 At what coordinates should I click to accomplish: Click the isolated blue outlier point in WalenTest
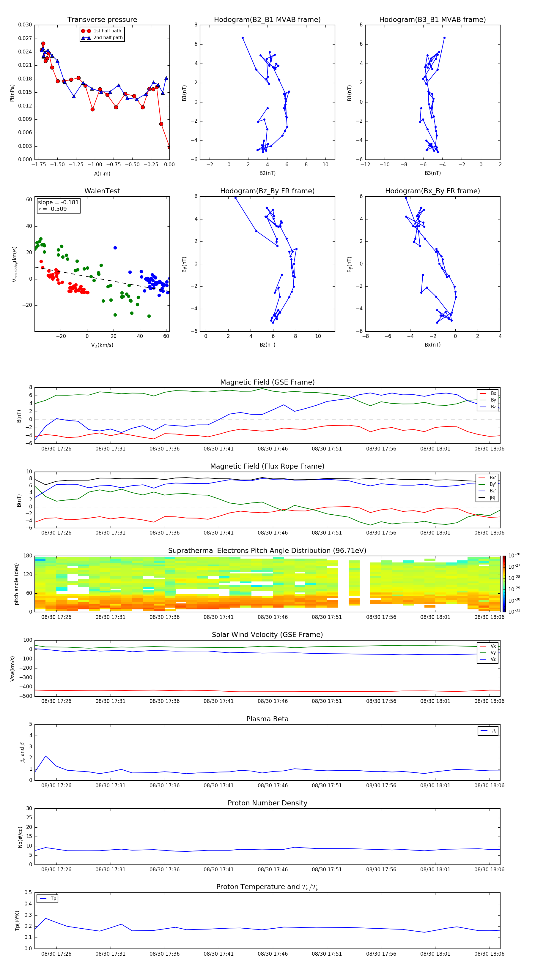tap(115, 248)
